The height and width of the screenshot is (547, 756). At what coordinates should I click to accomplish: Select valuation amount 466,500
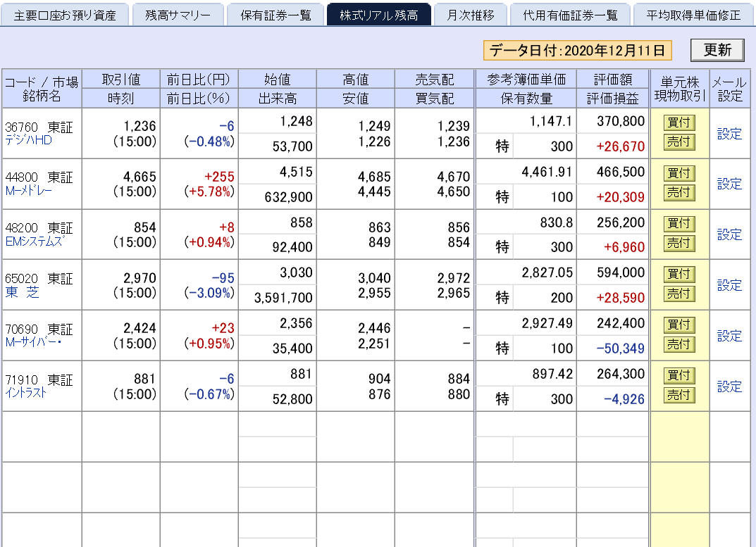click(621, 172)
